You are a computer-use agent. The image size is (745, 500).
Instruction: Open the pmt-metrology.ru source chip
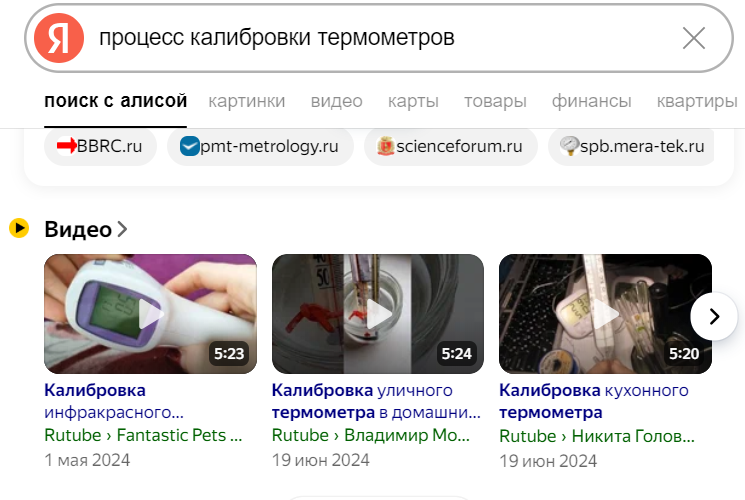click(x=260, y=146)
